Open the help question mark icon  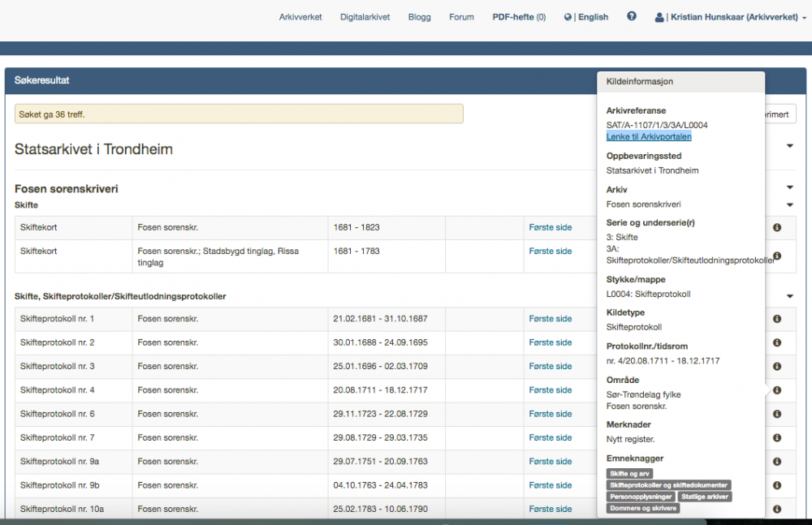coord(631,16)
